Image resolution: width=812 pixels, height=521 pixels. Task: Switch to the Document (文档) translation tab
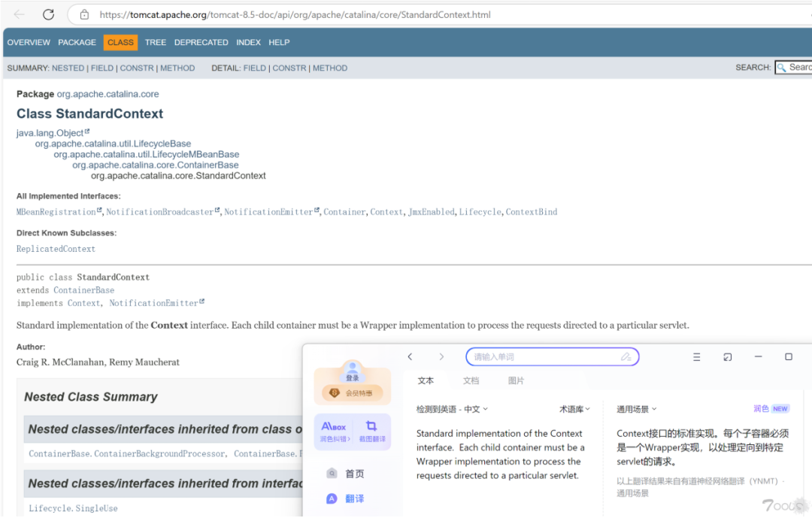[471, 380]
